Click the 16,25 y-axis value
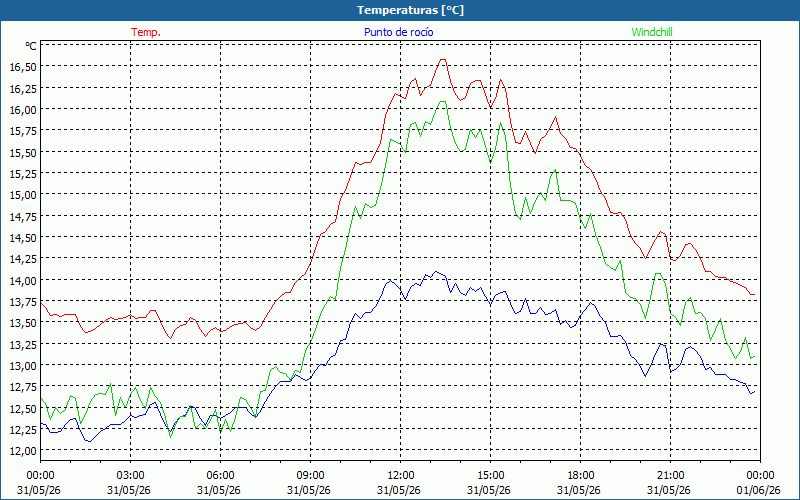Image resolution: width=800 pixels, height=500 pixels. click(23, 88)
